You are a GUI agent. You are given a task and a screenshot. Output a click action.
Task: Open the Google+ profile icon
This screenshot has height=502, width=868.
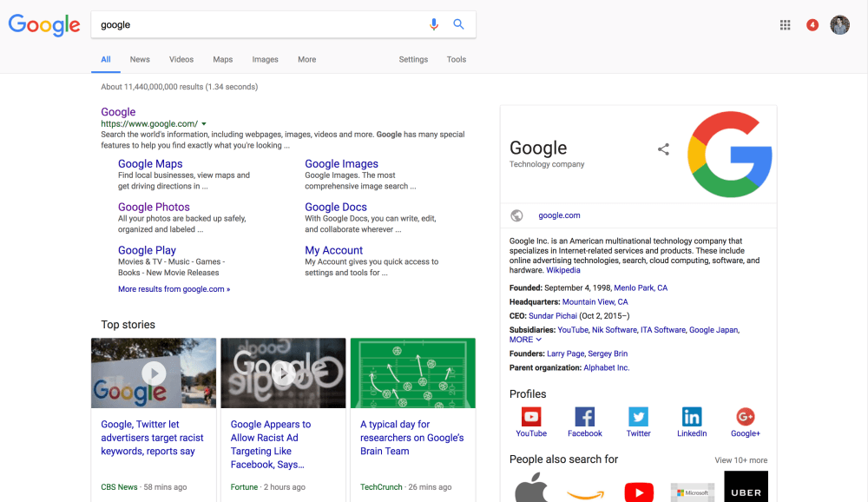745,417
